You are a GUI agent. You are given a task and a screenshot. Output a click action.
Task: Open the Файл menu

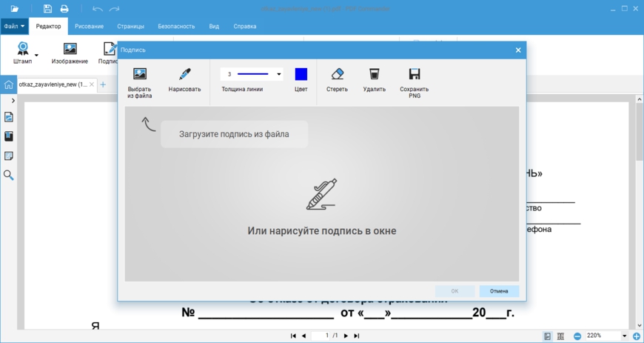(14, 26)
